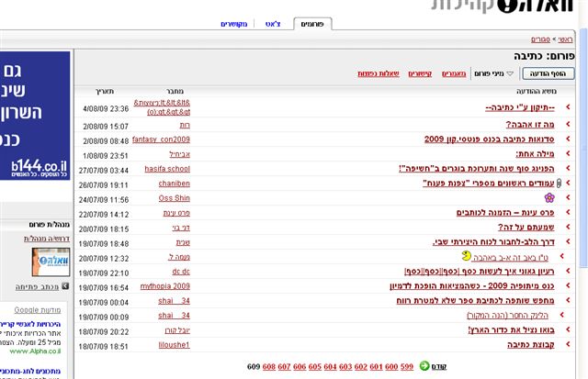Click the green previous-page arrow icon
Screen dimensions: 588x379
pos(424,366)
